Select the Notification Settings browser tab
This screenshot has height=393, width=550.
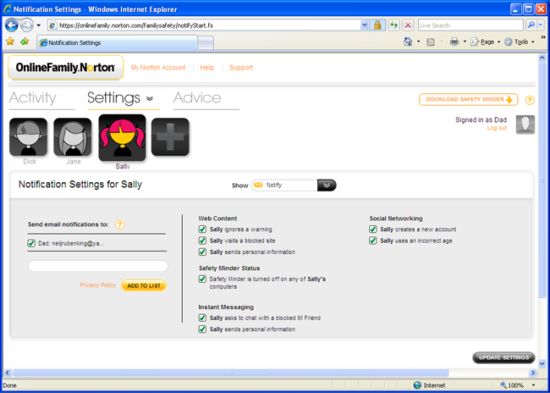click(117, 43)
